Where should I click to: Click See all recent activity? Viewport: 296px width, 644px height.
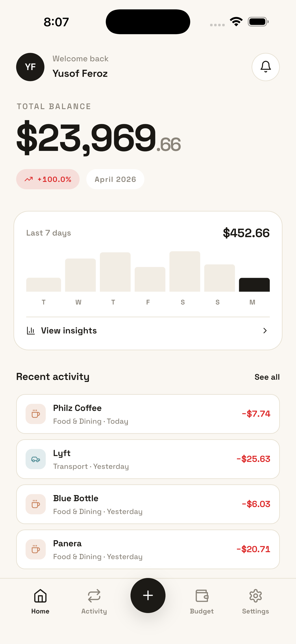click(267, 377)
